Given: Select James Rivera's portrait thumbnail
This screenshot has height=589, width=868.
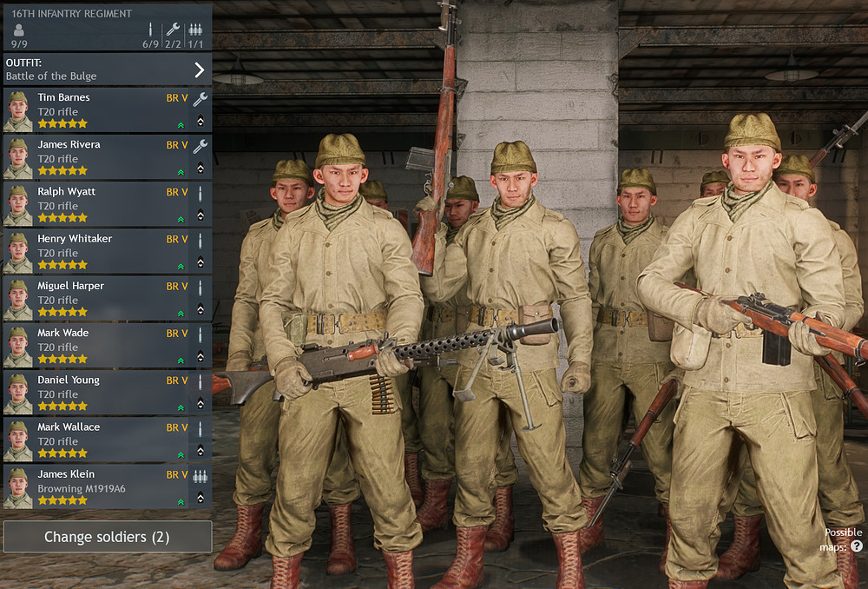Looking at the screenshot, I should [x=18, y=158].
